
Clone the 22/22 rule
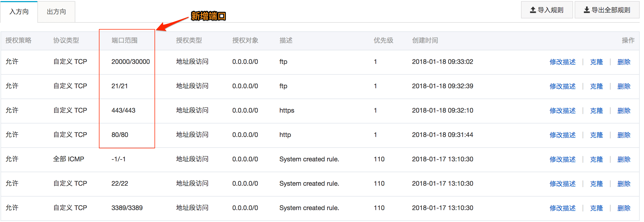596,184
